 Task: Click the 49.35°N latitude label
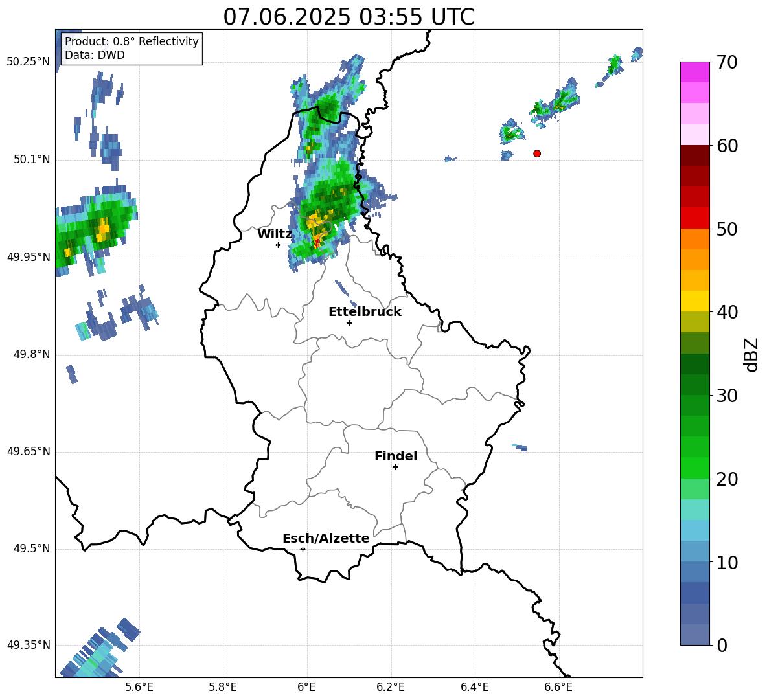29,645
